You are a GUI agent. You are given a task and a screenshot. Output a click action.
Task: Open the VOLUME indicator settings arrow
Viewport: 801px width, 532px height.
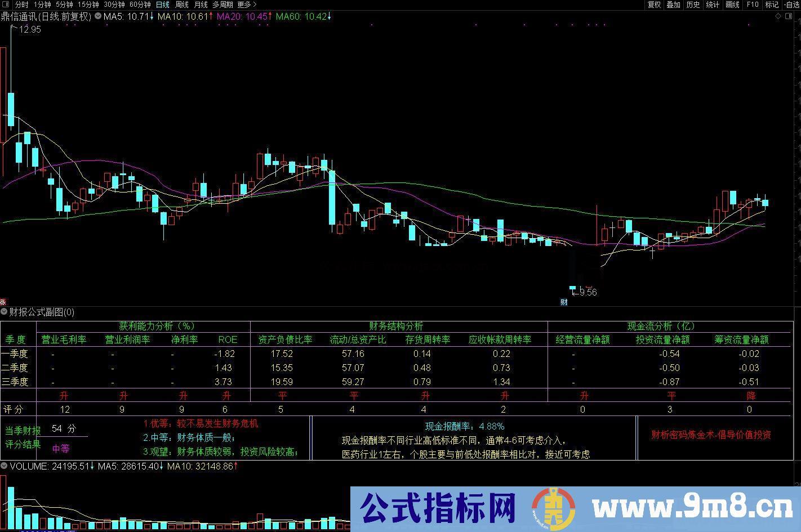click(4, 466)
